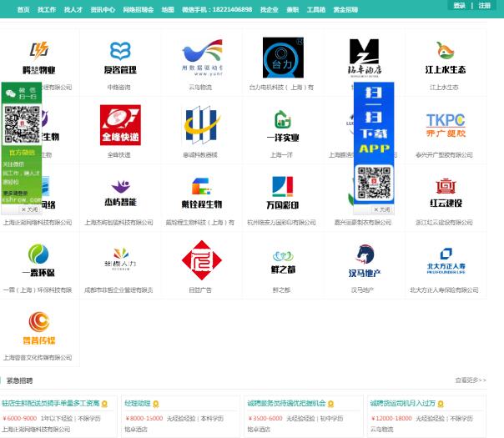Open the 汉马地产 horse logo
The width and height of the screenshot is (504, 438).
[364, 260]
